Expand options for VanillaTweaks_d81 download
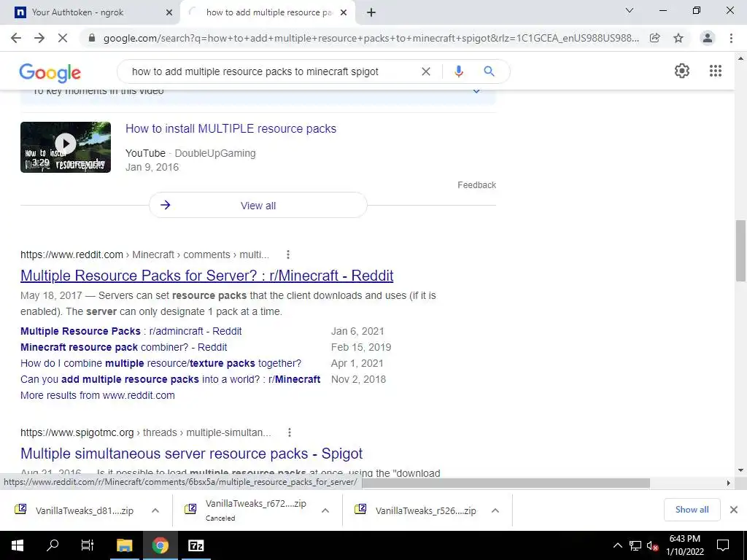 [155, 510]
